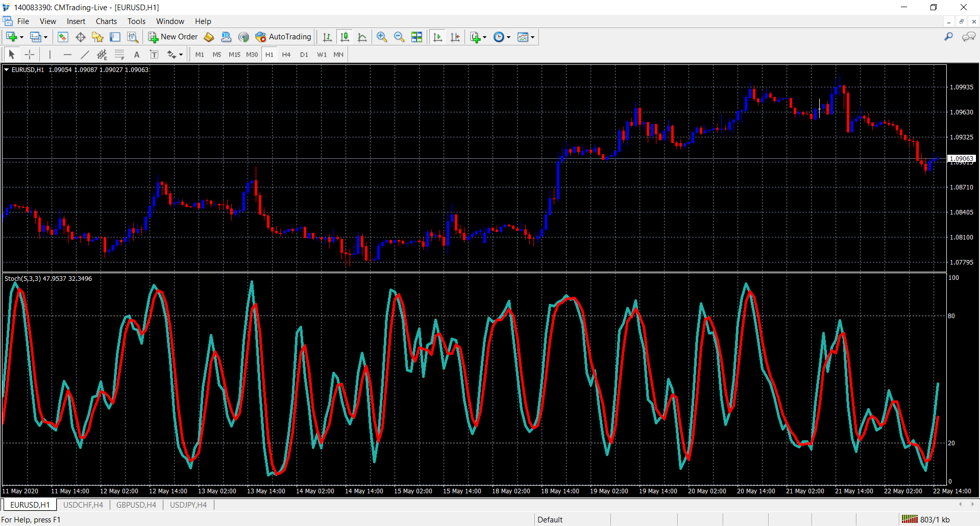Open the Tile Windows grid icon

pyautogui.click(x=416, y=37)
